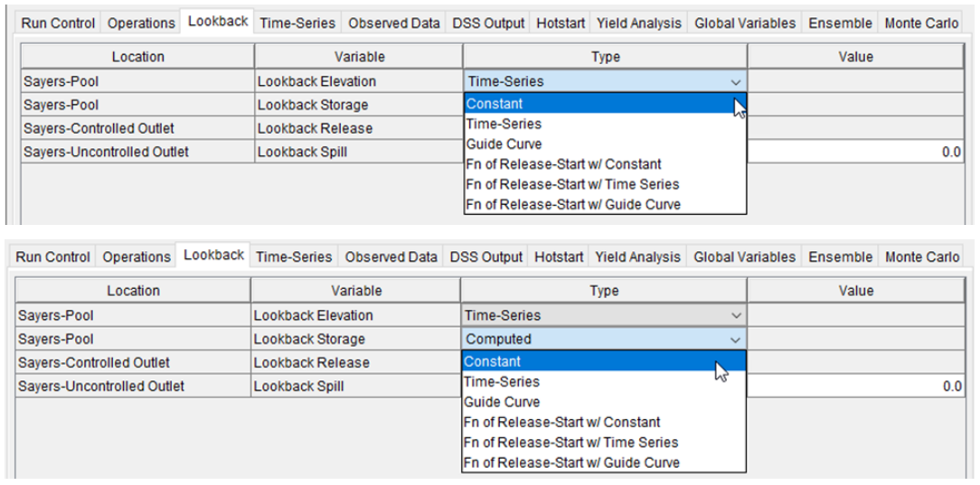Viewport: 980px width, 485px height.
Task: Switch to Monte Carlo tab in lower panel
Action: tap(921, 257)
